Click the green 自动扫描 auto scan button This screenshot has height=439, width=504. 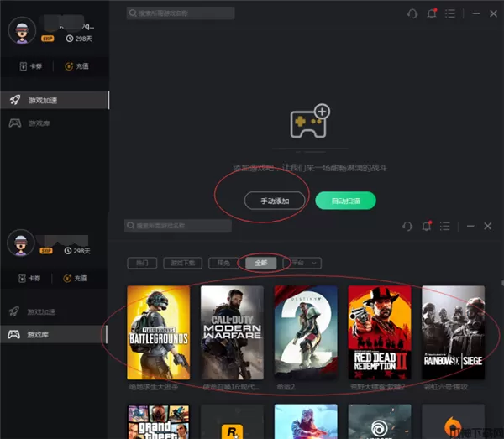[x=345, y=201]
